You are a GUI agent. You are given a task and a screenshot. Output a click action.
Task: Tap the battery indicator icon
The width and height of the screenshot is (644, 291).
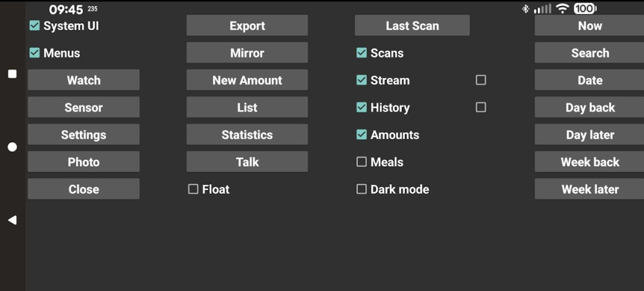[585, 8]
